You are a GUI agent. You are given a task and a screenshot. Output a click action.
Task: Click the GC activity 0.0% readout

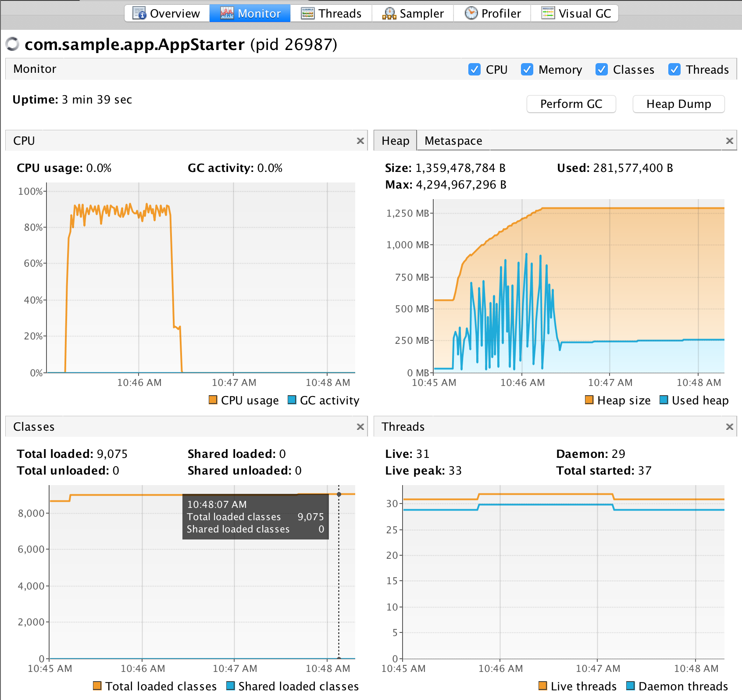235,168
